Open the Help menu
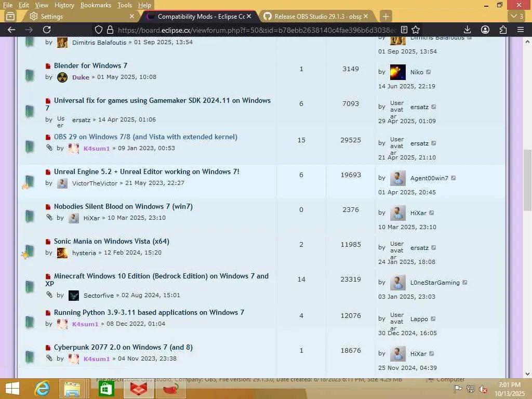This screenshot has width=532, height=399. (144, 5)
